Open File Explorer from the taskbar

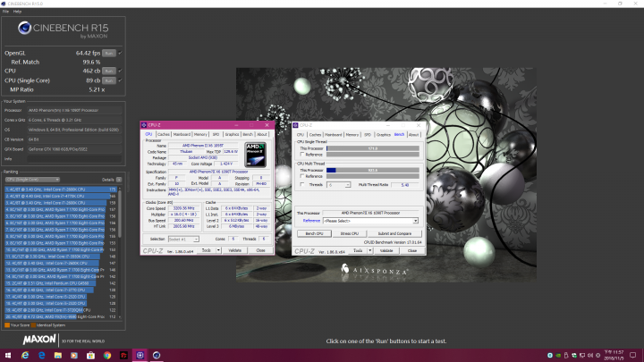coord(58,355)
